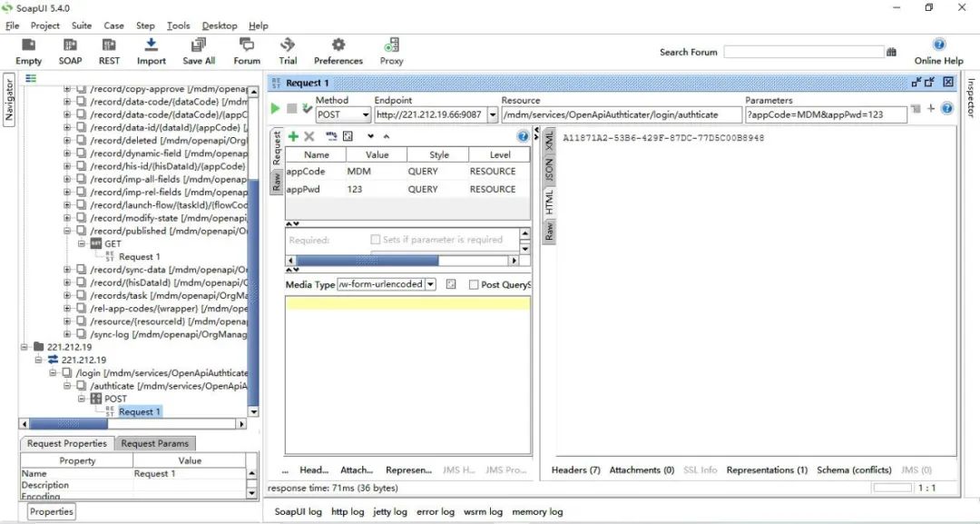Open the Media Type dropdown
Image resolution: width=980 pixels, height=524 pixels.
tap(430, 284)
